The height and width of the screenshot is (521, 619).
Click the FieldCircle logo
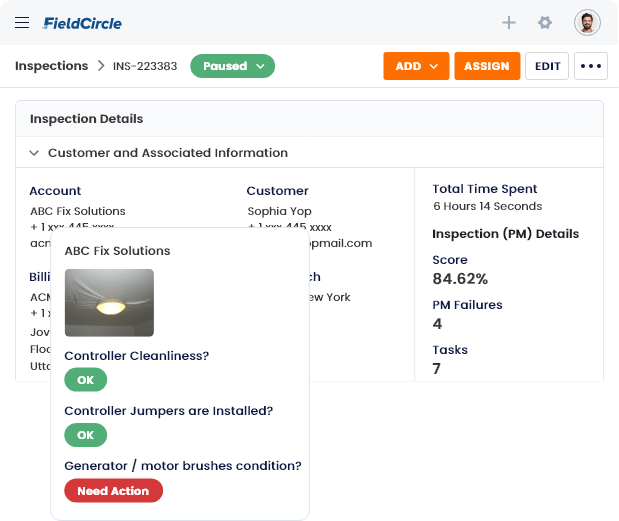83,23
